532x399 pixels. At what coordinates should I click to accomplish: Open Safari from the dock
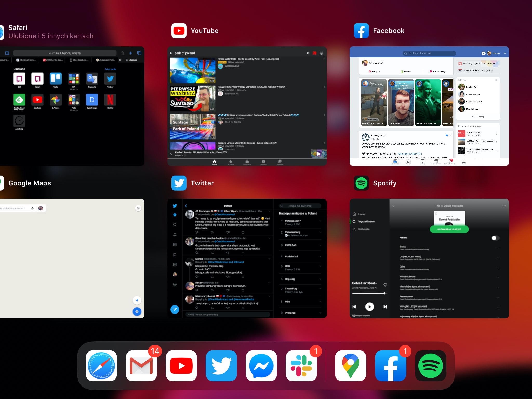point(101,366)
